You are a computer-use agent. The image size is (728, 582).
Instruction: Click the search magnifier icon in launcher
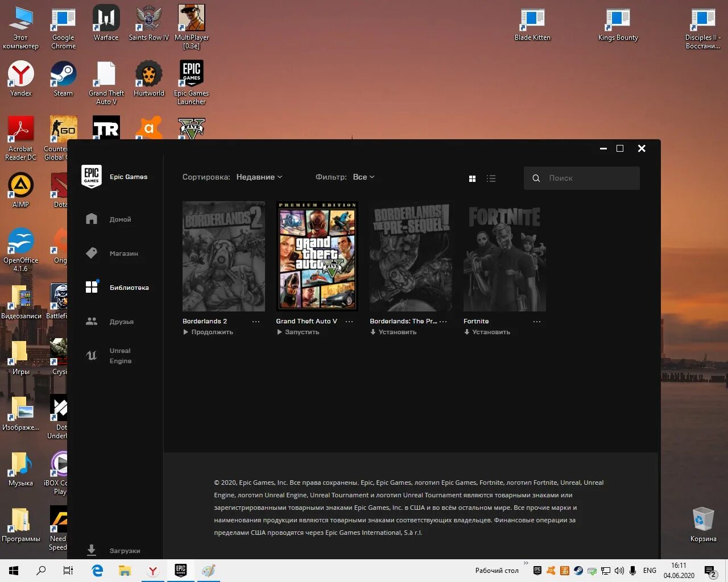click(536, 178)
